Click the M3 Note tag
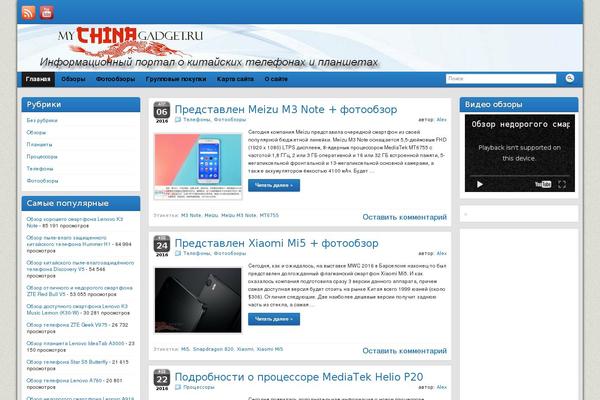This screenshot has width=600, height=400. 191,215
